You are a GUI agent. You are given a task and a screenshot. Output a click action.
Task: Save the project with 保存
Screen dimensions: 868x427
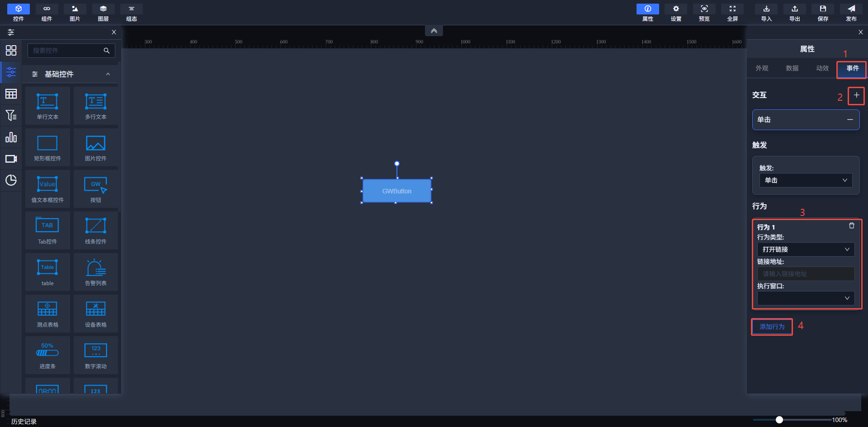[x=823, y=13]
